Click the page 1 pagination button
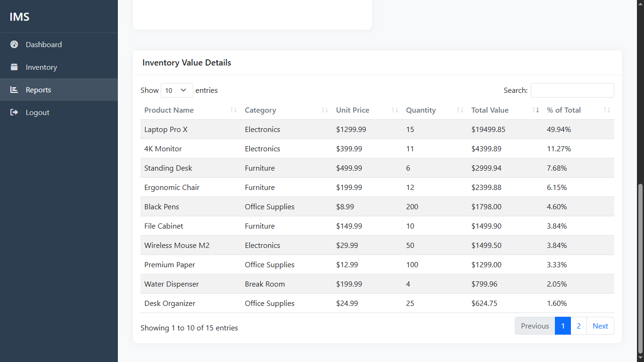Screen dimensions: 644x362 [562, 326]
